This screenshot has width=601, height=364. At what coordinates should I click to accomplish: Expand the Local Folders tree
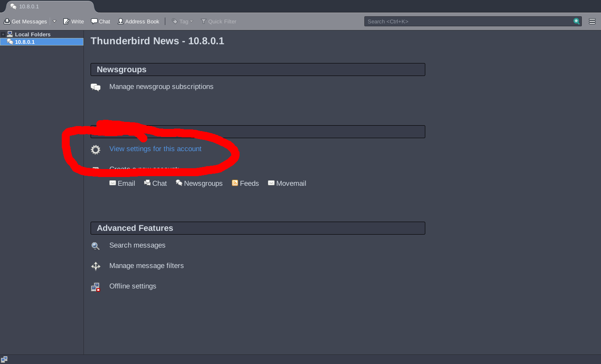point(3,35)
